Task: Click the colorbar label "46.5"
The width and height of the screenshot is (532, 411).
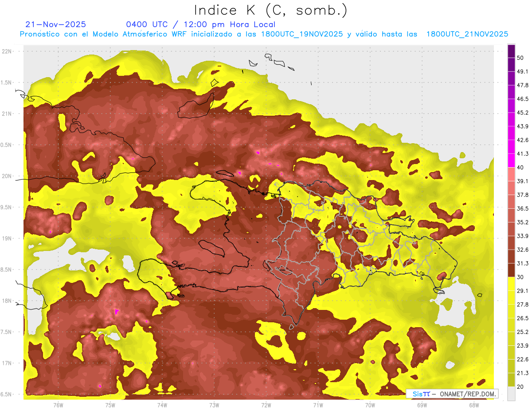Action: coord(522,99)
